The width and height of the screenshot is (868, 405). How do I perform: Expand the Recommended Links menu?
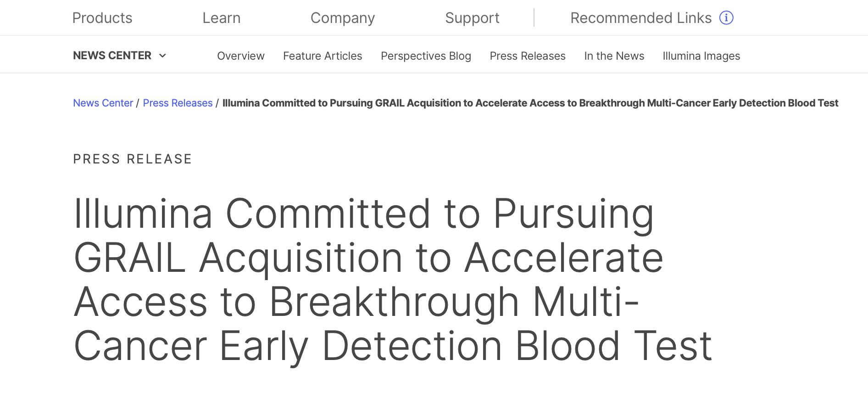[x=641, y=18]
